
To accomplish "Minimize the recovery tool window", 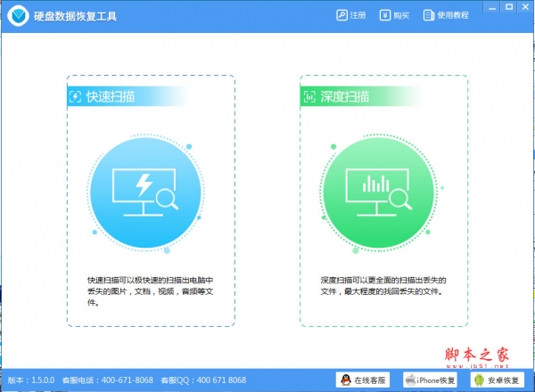I will tap(492, 7).
